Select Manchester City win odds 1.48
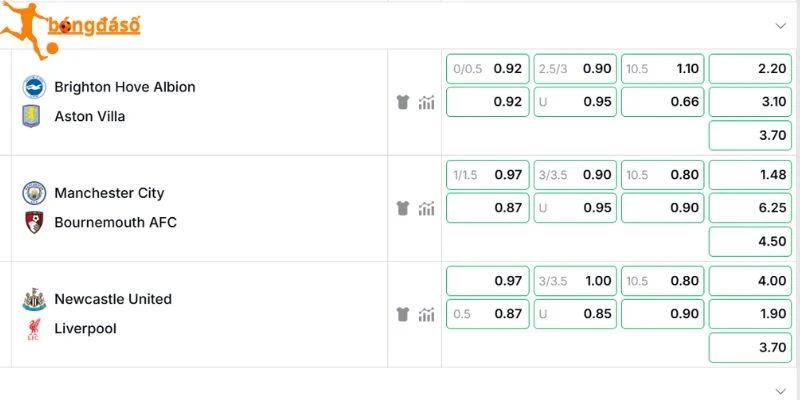800x400 pixels. [750, 175]
